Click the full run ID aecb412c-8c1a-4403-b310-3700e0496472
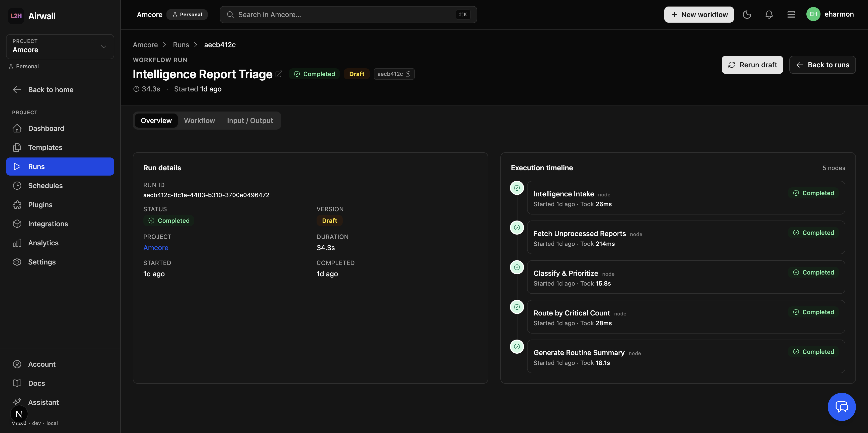 pos(206,195)
